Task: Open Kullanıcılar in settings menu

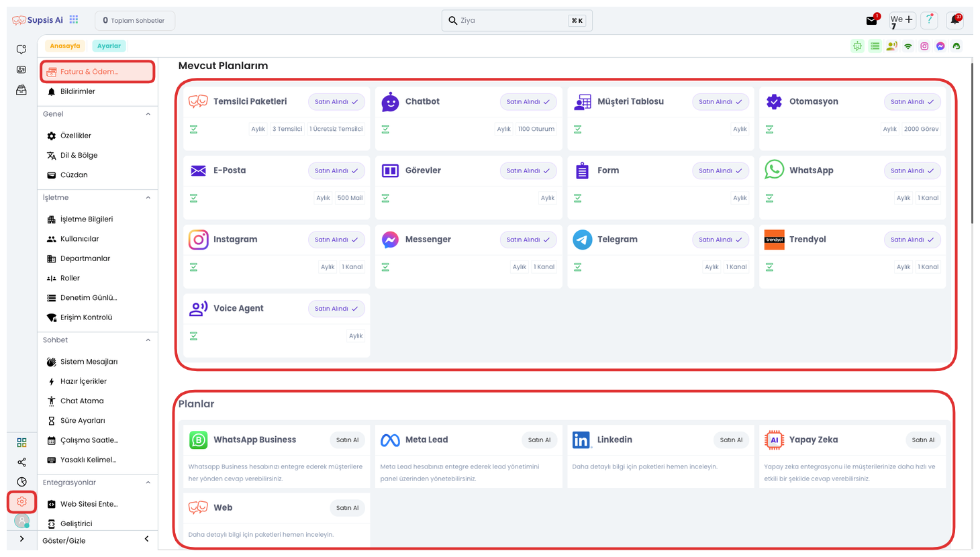Action: point(79,239)
